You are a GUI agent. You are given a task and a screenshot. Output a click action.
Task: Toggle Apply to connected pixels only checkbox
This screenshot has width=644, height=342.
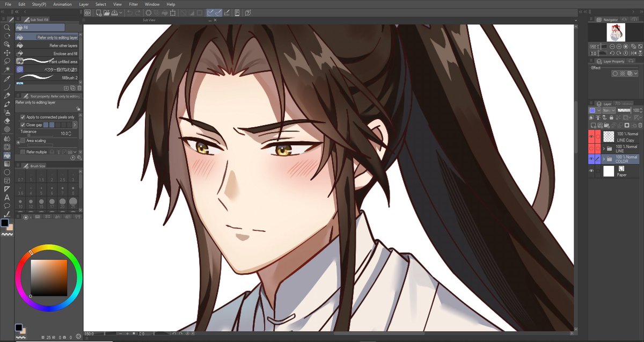[23, 117]
